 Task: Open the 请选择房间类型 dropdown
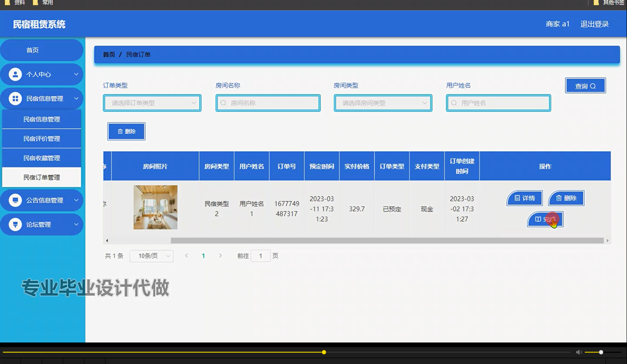pyautogui.click(x=383, y=103)
